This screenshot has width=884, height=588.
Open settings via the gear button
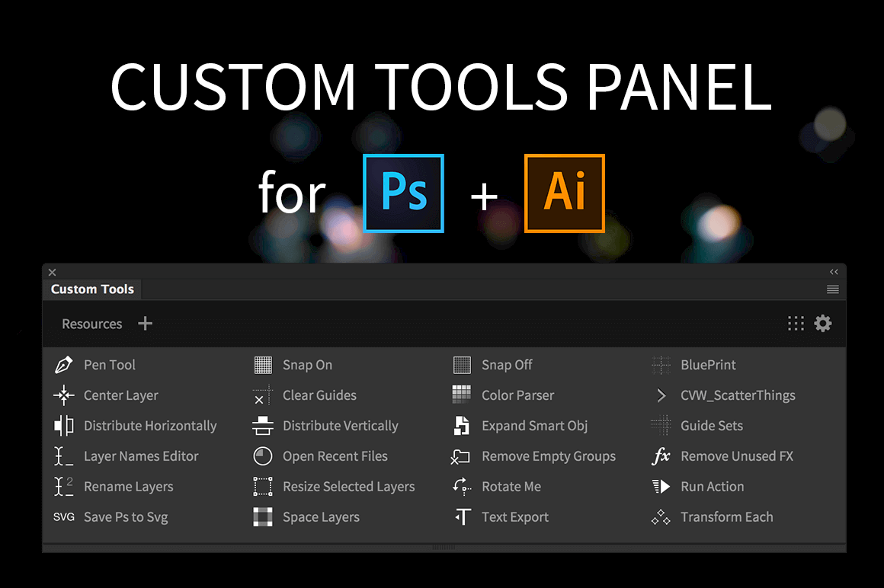click(x=823, y=323)
